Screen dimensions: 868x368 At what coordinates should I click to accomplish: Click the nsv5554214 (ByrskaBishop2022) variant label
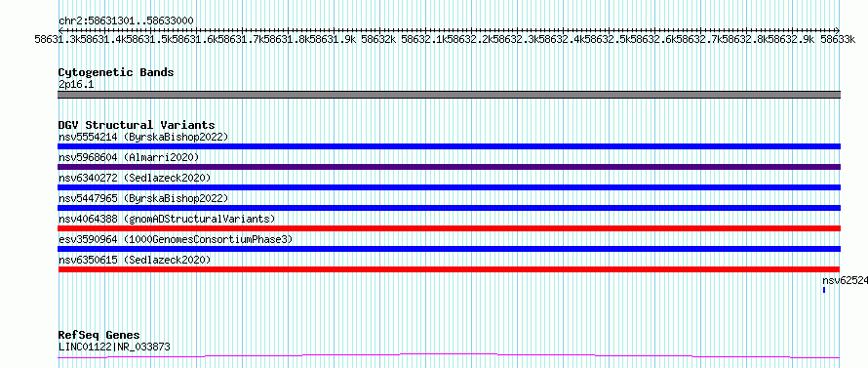pos(142,137)
